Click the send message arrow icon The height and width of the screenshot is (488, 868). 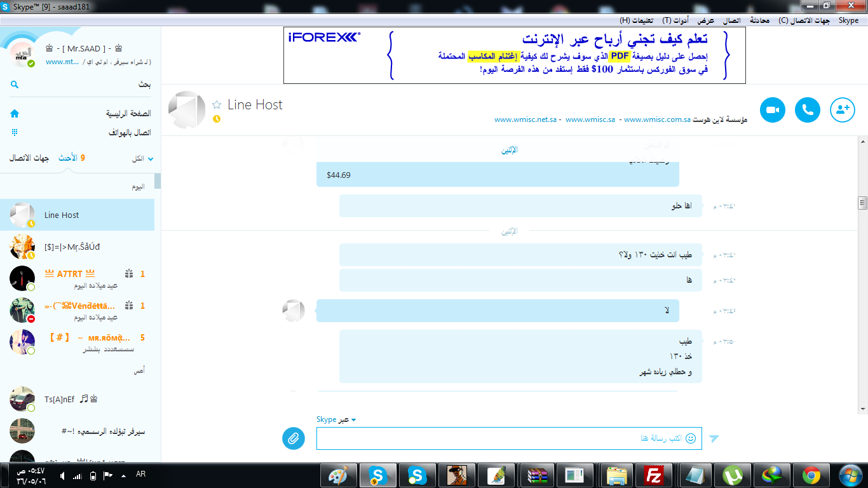[714, 438]
